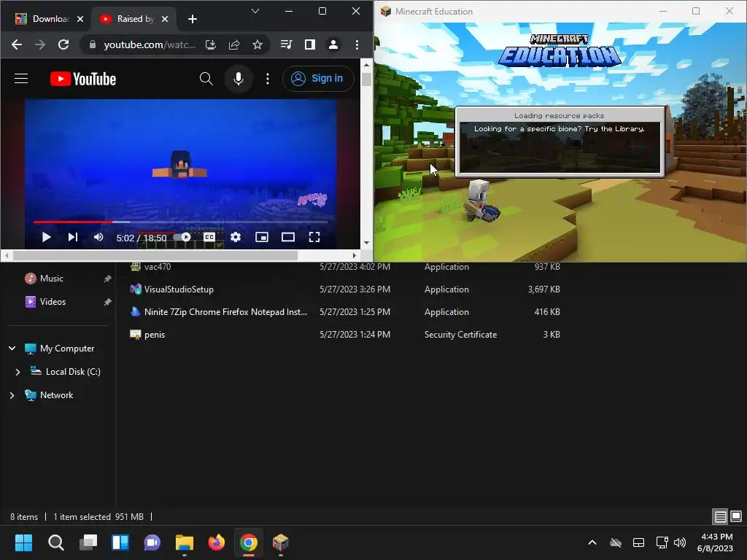Close the Raised by YouTube tab

tap(165, 19)
